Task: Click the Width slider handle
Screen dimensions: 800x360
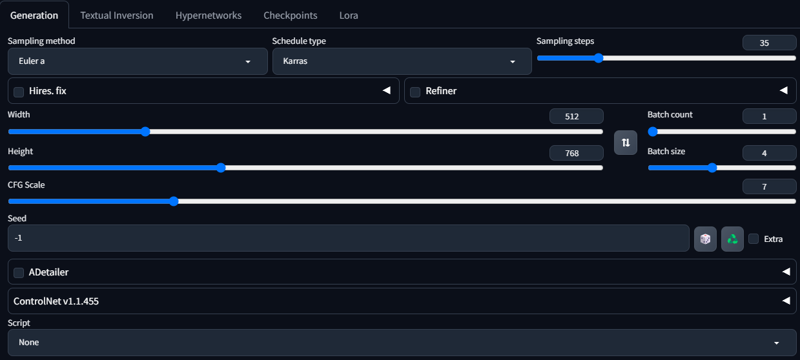Action: pyautogui.click(x=145, y=132)
